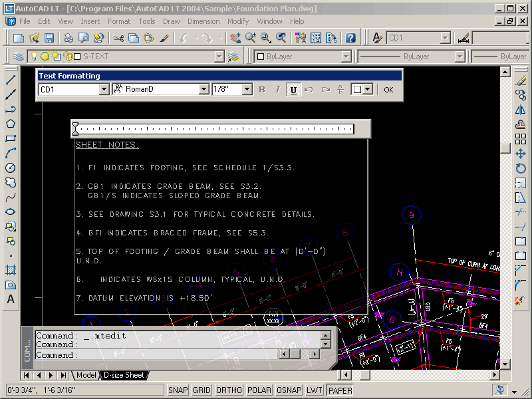The height and width of the screenshot is (399, 532).
Task: Click the Multiline Text tool
Action: [x=11, y=299]
